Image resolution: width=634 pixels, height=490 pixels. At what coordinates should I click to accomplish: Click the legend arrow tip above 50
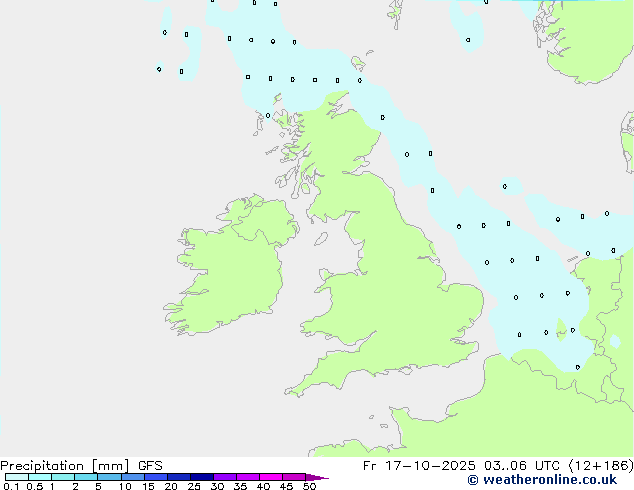pos(317,477)
